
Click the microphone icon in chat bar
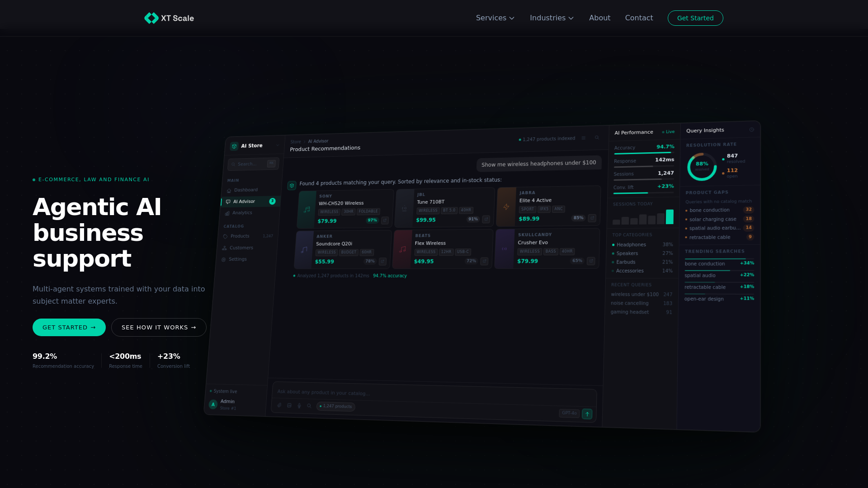coord(299,406)
